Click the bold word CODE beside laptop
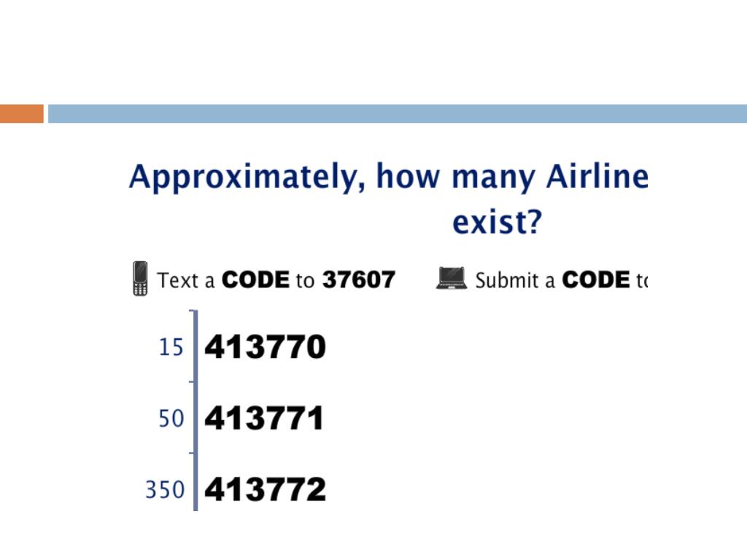747x560 pixels. 596,279
